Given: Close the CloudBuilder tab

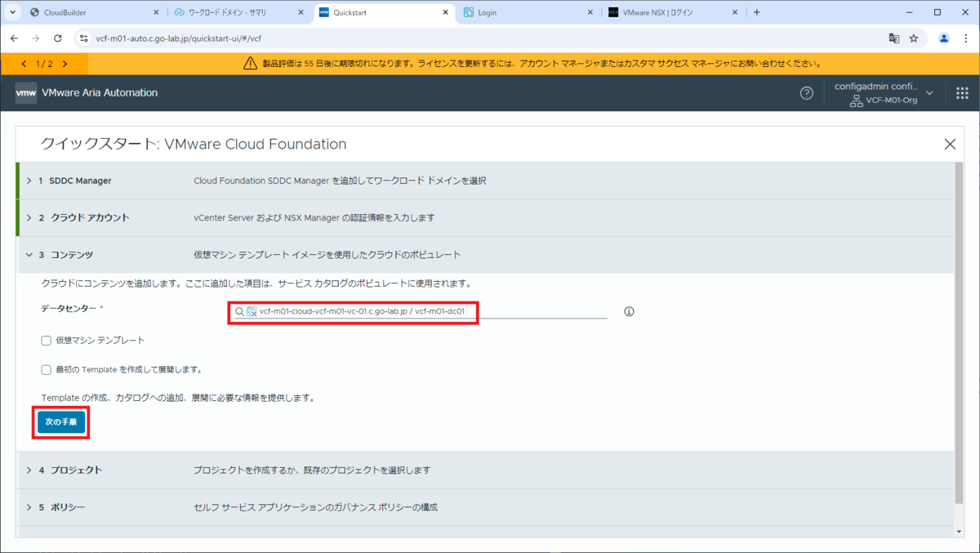Looking at the screenshot, I should pos(156,12).
